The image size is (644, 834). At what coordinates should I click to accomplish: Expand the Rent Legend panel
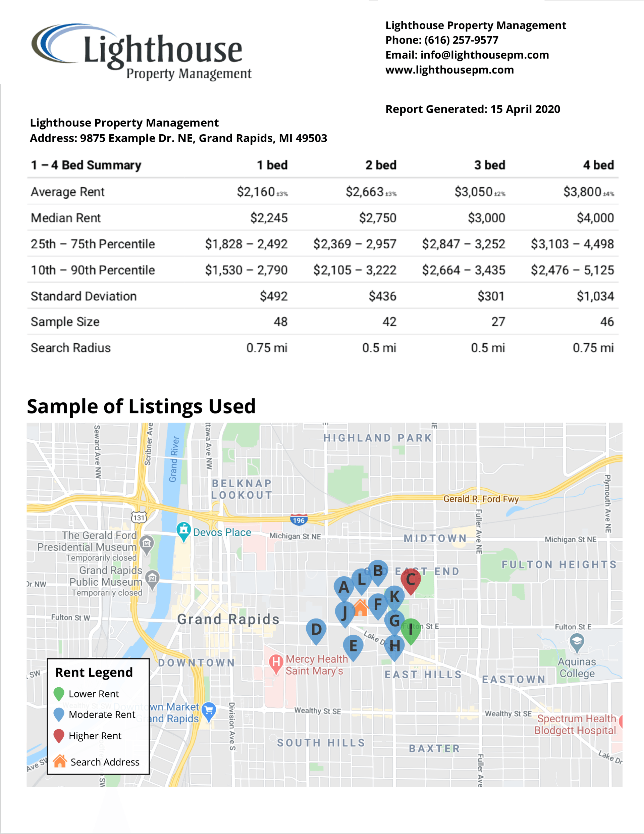tap(94, 673)
